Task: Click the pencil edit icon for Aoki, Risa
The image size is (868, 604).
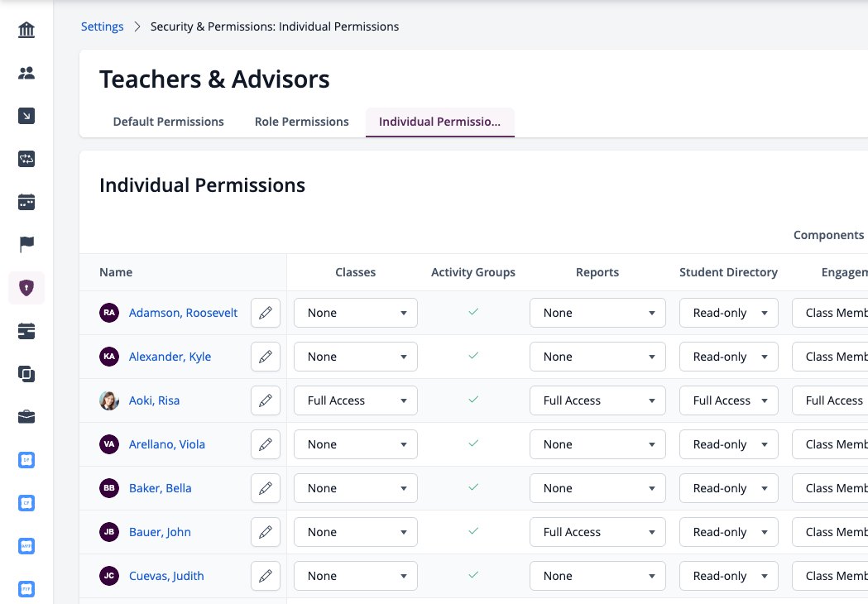Action: click(266, 400)
